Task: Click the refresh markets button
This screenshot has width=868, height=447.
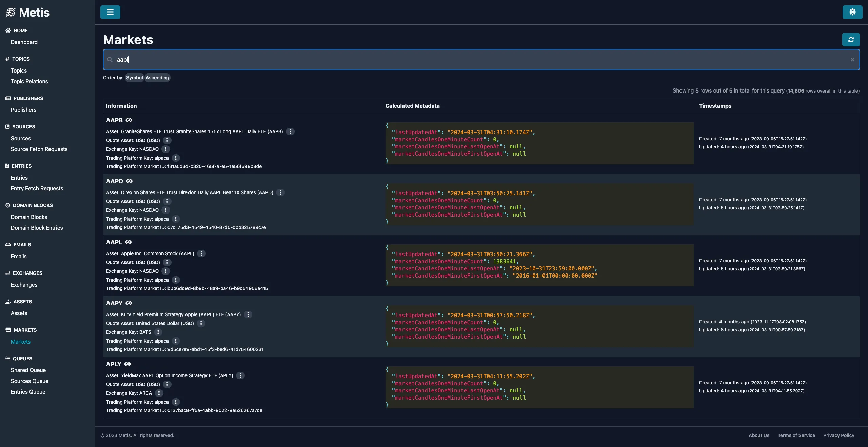Action: (851, 40)
